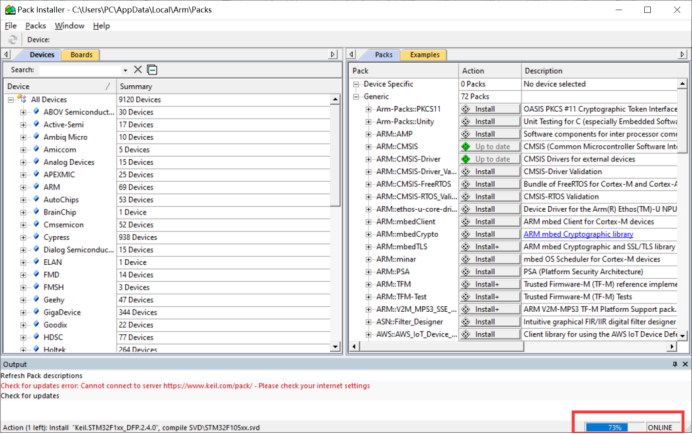The height and width of the screenshot is (434, 692).
Task: Install the AWS::AWS_IoT_Device pack
Action: coord(489,334)
